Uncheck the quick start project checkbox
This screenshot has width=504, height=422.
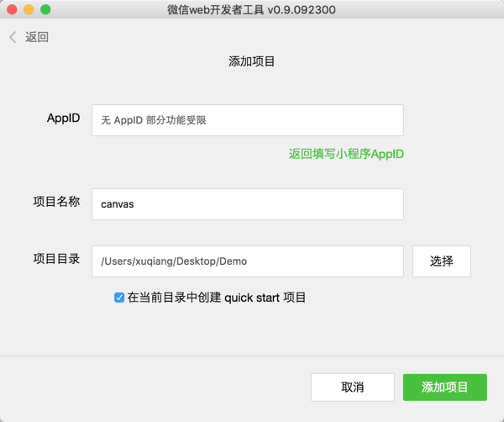(x=119, y=298)
